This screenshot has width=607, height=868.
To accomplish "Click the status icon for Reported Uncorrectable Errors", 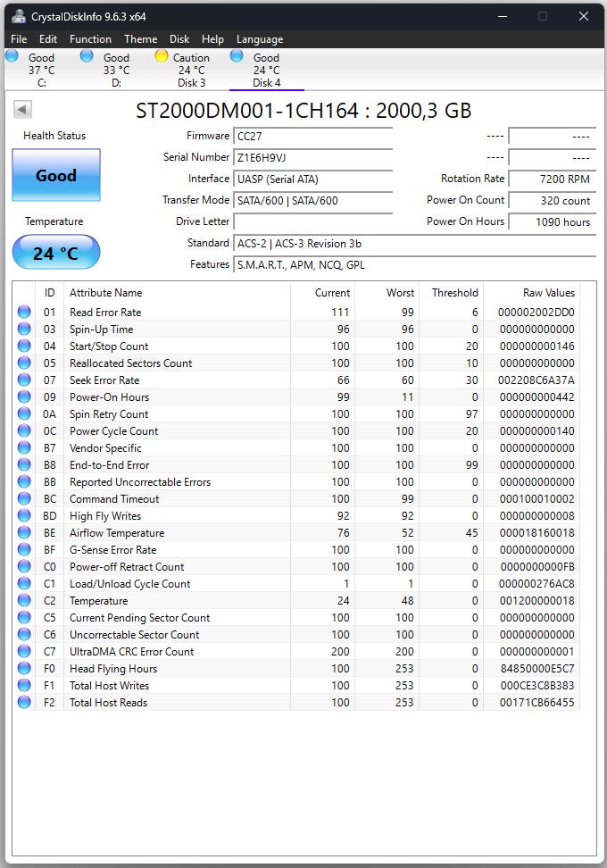I will [24, 481].
